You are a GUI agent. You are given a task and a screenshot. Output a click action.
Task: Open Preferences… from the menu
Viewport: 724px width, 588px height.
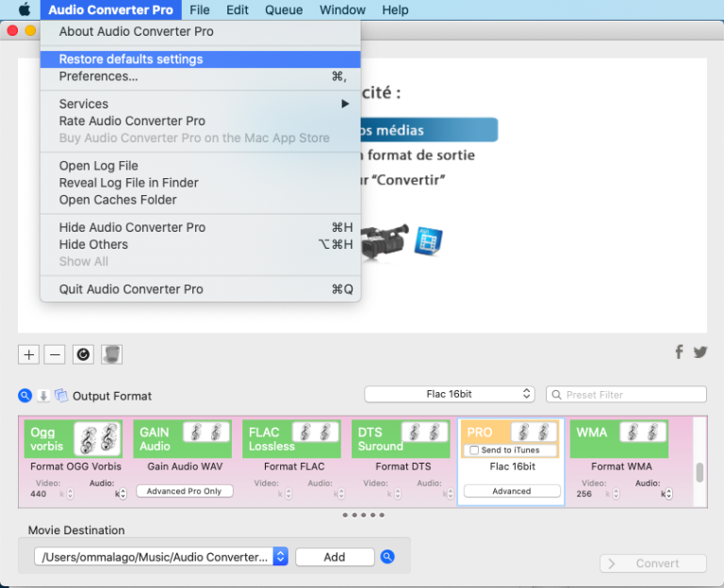point(201,76)
